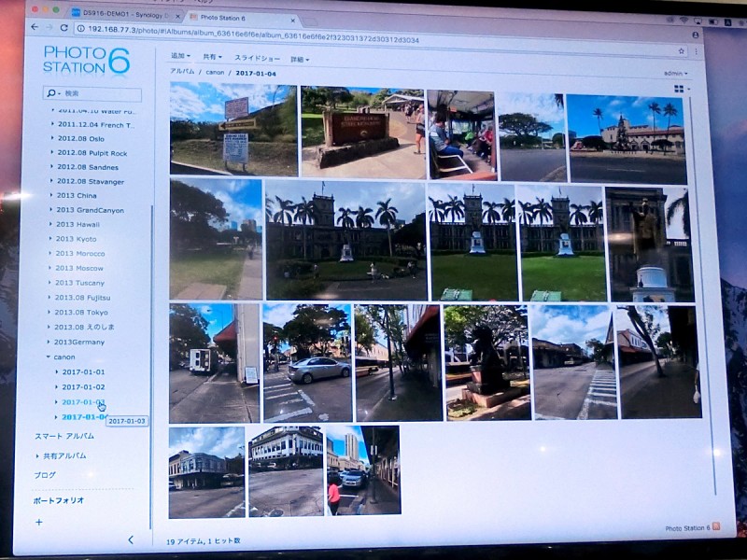Open the 2013 GrandCanyon album
Image resolution: width=747 pixels, height=560 pixels.
(x=90, y=210)
